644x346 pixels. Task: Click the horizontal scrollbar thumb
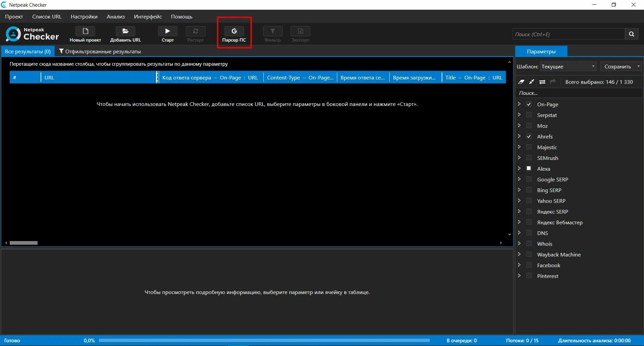click(x=23, y=243)
